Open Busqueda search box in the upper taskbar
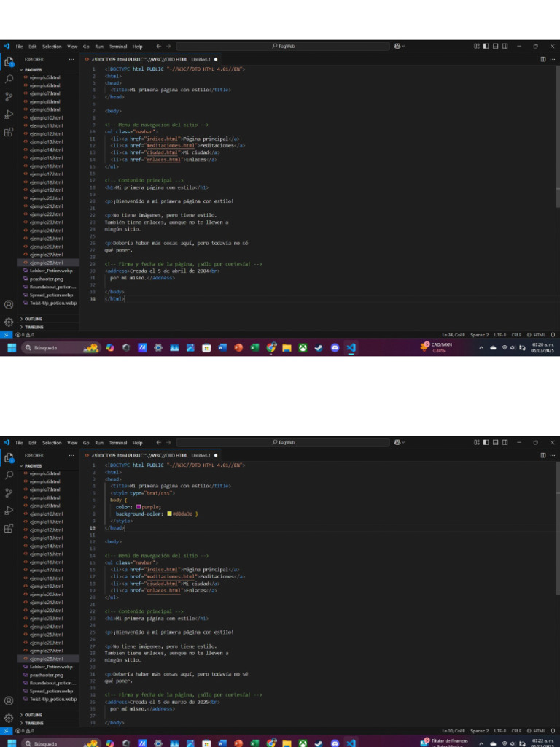The width and height of the screenshot is (560, 747). [61, 348]
